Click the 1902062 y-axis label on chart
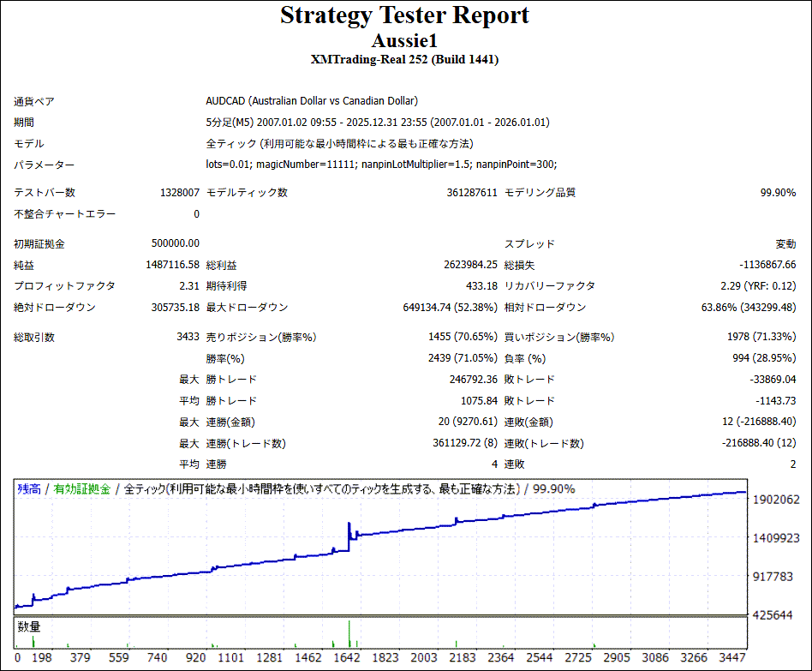The height and width of the screenshot is (671, 812). point(776,500)
